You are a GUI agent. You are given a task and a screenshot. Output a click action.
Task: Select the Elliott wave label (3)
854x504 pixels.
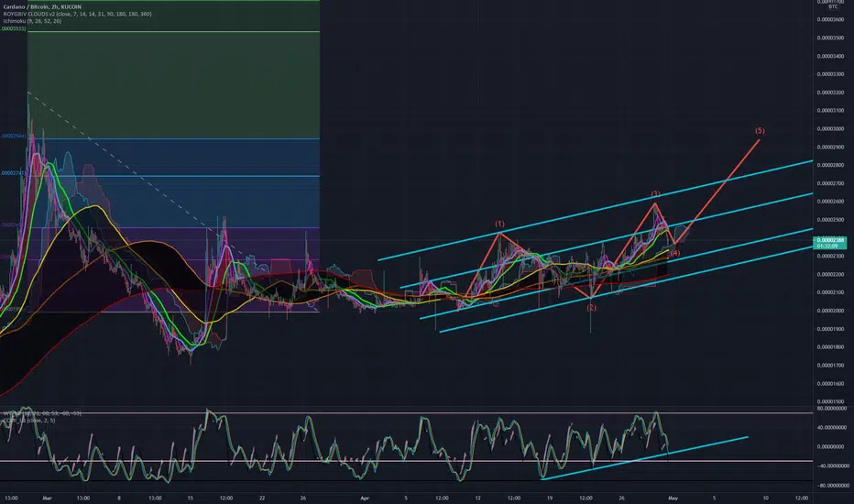[x=656, y=194]
